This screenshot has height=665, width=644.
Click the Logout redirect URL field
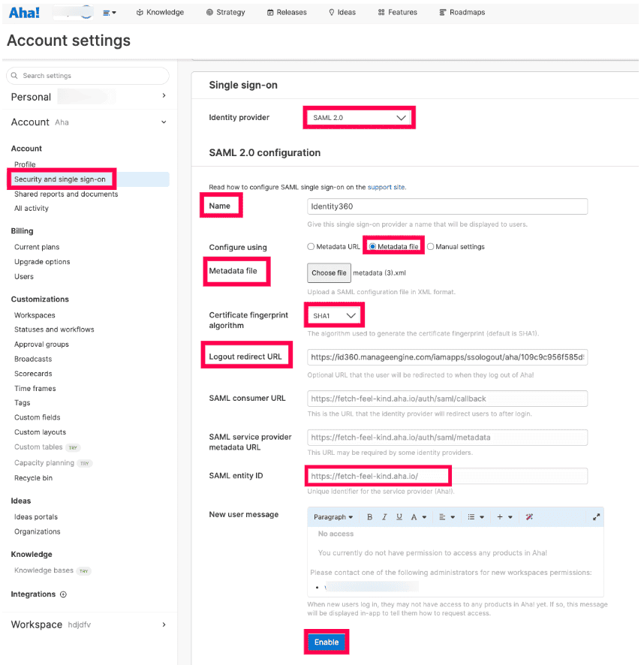447,357
